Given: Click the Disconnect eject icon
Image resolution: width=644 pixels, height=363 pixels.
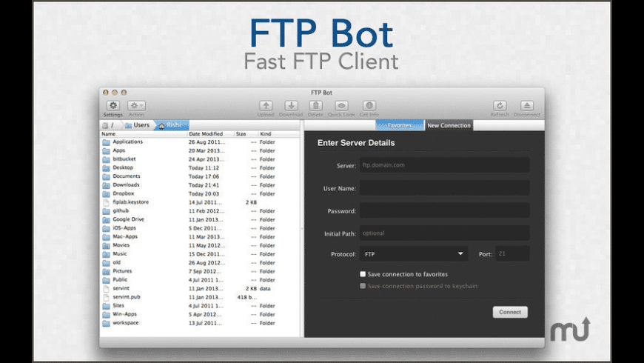Looking at the screenshot, I should coord(527,106).
